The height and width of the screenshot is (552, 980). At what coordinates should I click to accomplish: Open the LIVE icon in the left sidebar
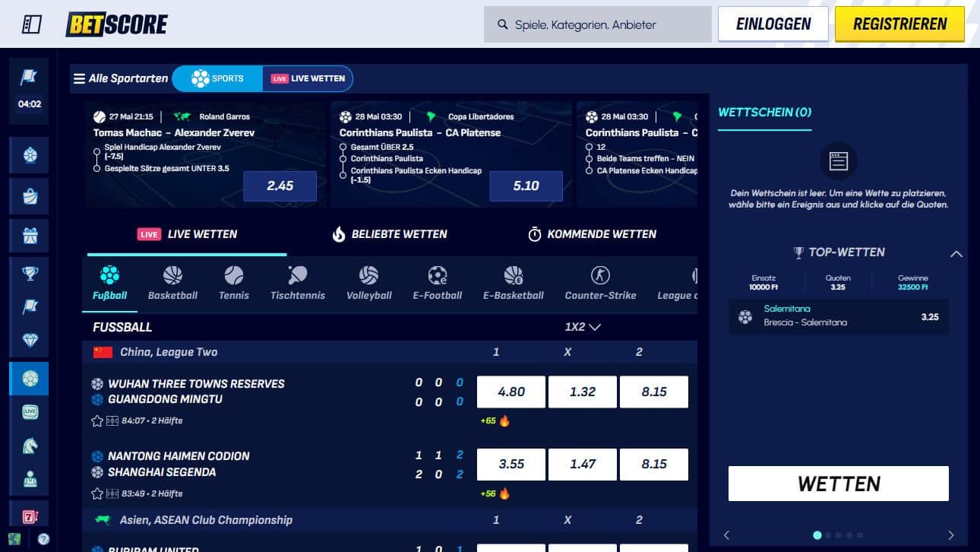pyautogui.click(x=30, y=412)
